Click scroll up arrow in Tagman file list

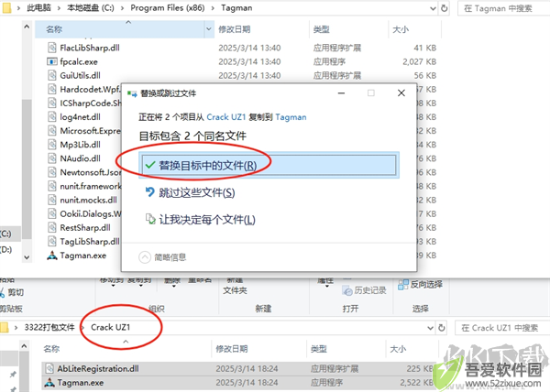[27, 27]
